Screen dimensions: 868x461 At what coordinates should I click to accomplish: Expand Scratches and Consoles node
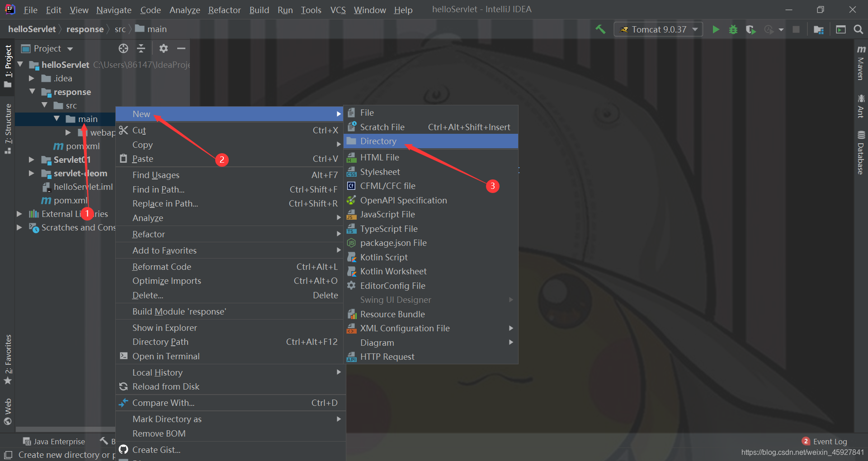point(19,227)
